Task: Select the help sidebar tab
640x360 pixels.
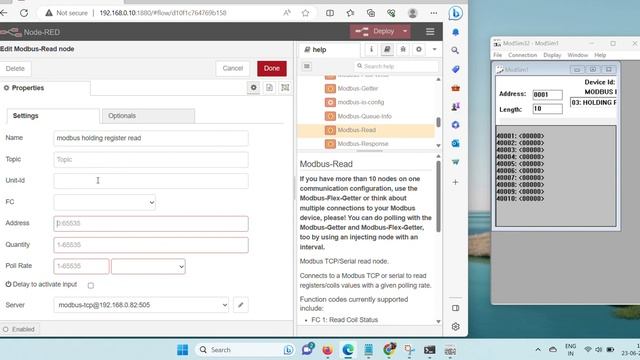Action: pos(329,50)
